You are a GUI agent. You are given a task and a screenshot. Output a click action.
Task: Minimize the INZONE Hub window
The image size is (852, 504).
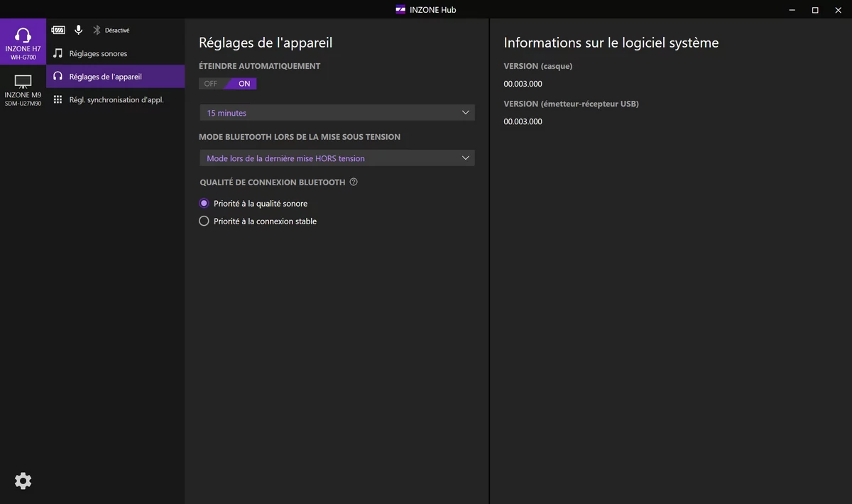792,9
